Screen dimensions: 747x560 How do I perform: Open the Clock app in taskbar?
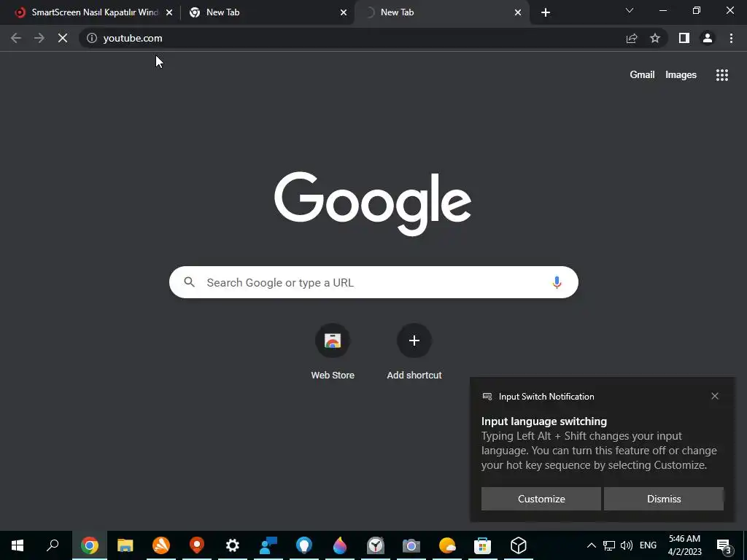(x=376, y=545)
